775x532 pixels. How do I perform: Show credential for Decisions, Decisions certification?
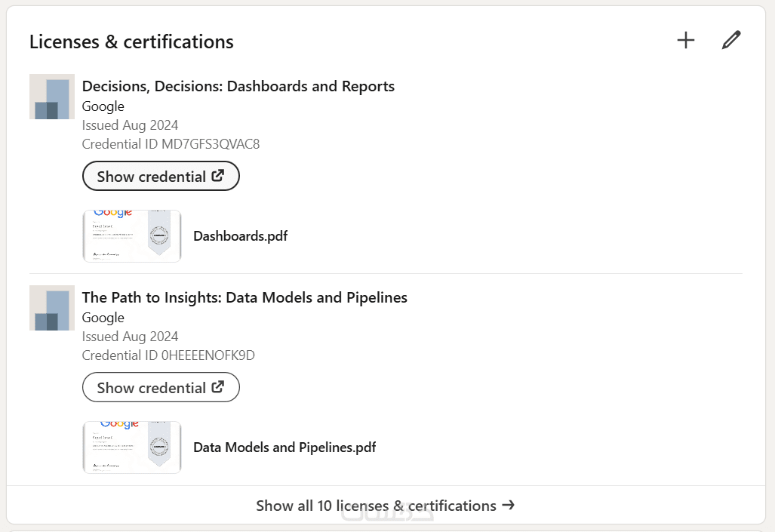160,177
